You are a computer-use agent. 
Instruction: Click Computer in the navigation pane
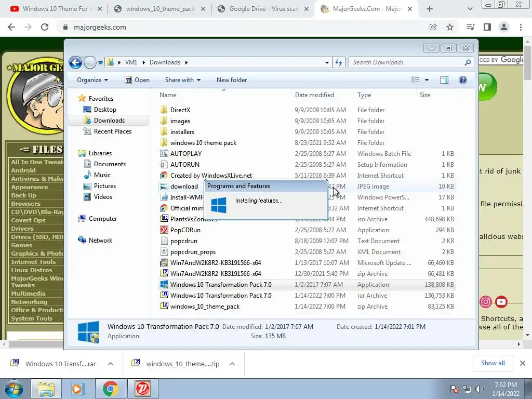102,219
